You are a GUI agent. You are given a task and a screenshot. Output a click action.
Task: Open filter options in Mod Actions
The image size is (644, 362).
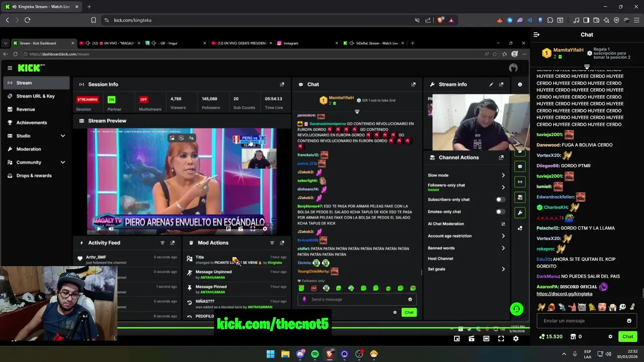pyautogui.click(x=272, y=243)
